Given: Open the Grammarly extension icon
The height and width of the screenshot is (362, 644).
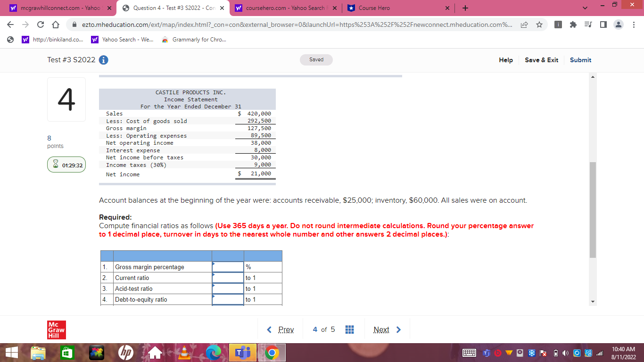Looking at the screenshot, I should [165, 40].
